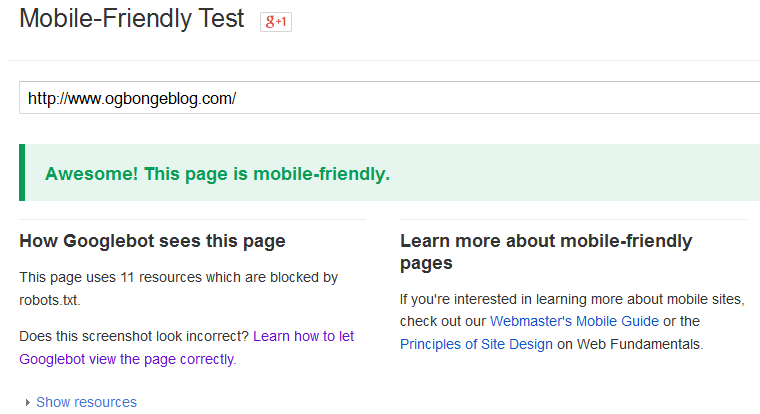
Task: Click the 'on Web Fundamentals' text
Action: click(x=630, y=344)
